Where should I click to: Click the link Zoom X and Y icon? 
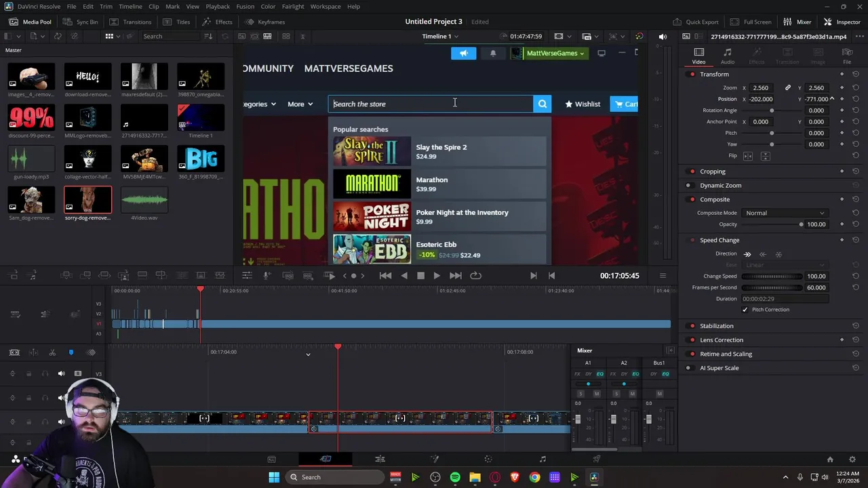pos(787,87)
